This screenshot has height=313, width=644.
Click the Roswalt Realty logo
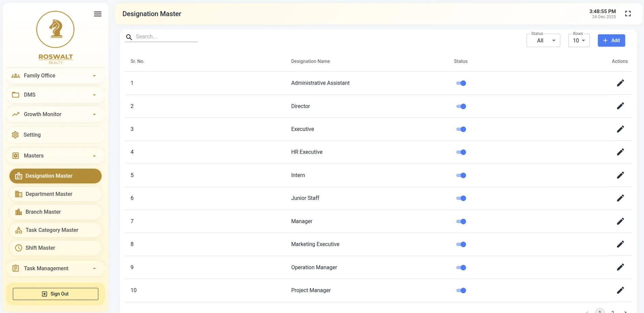[x=56, y=37]
